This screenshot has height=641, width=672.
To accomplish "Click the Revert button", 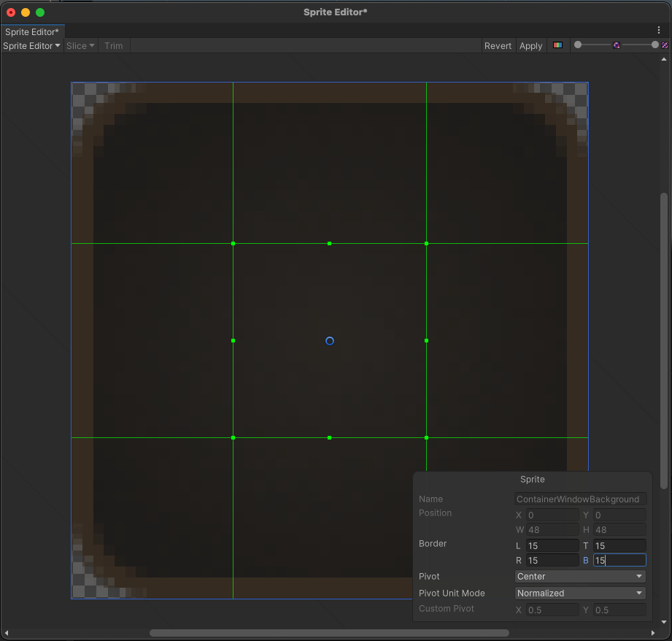I will click(x=498, y=46).
